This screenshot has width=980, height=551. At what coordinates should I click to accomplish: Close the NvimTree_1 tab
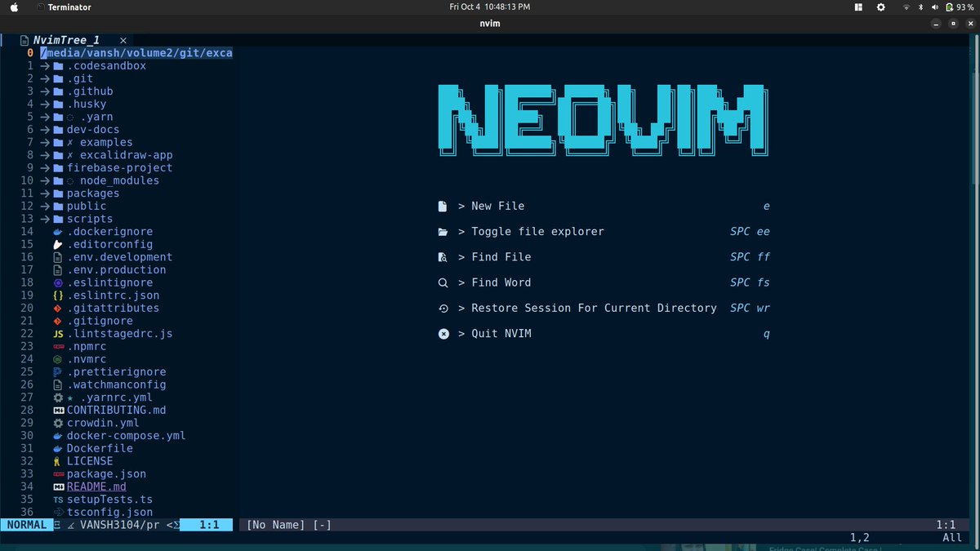tap(123, 40)
